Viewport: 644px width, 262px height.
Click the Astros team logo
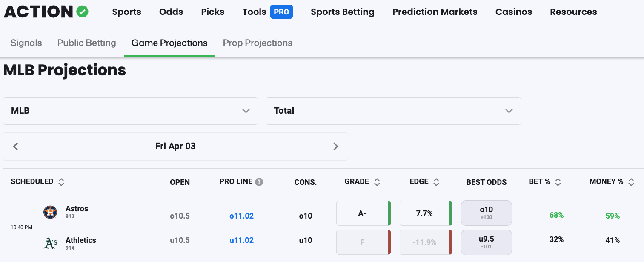[x=50, y=212]
